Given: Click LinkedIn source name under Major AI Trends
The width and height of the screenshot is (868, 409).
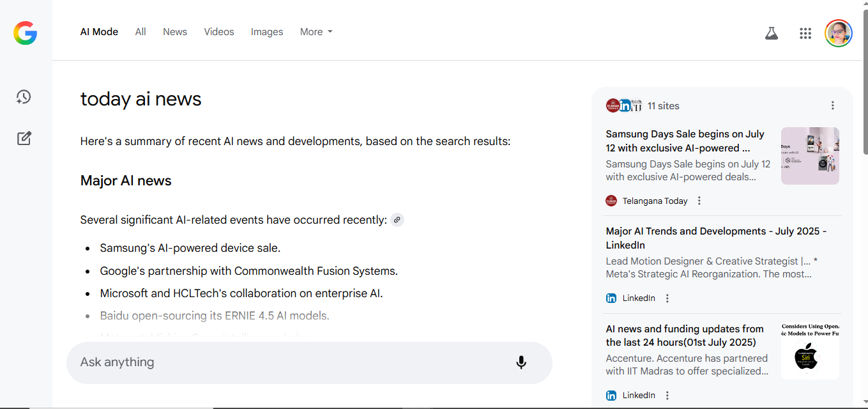Looking at the screenshot, I should coord(639,298).
